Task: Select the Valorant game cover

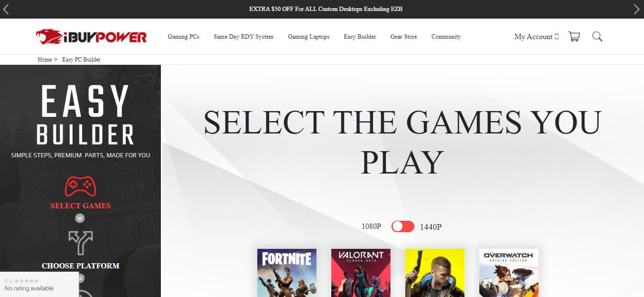Action: (361, 273)
